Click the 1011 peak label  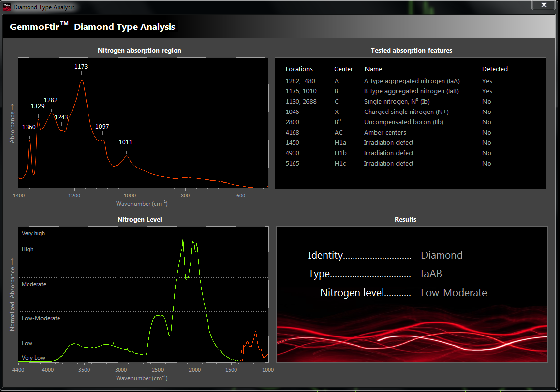pos(125,142)
